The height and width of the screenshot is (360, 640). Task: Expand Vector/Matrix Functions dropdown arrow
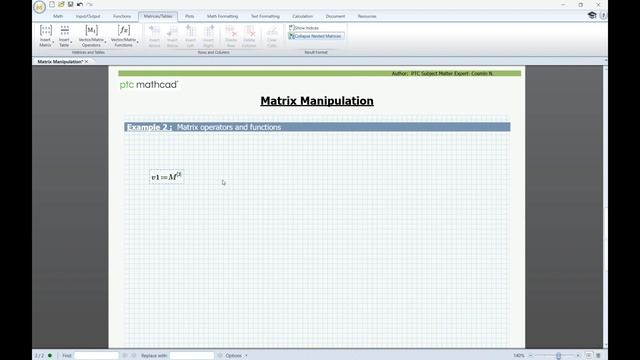pyautogui.click(x=138, y=42)
